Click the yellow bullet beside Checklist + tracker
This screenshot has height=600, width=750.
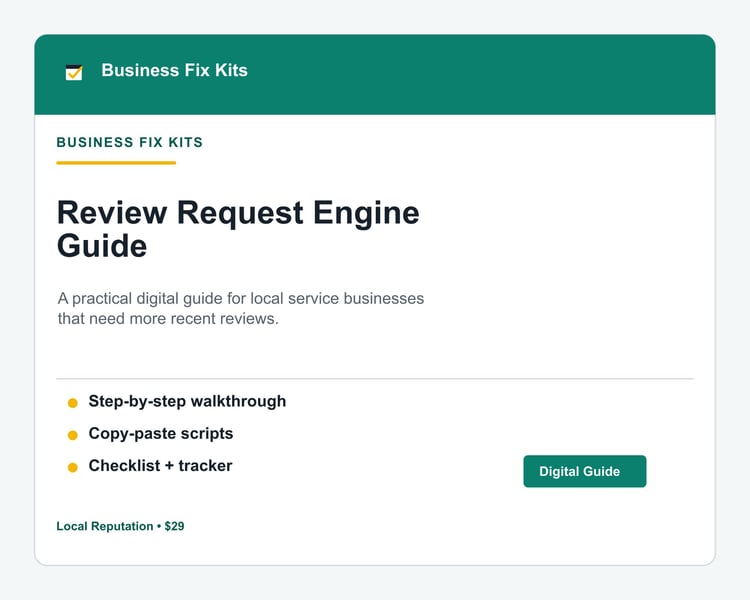(73, 467)
